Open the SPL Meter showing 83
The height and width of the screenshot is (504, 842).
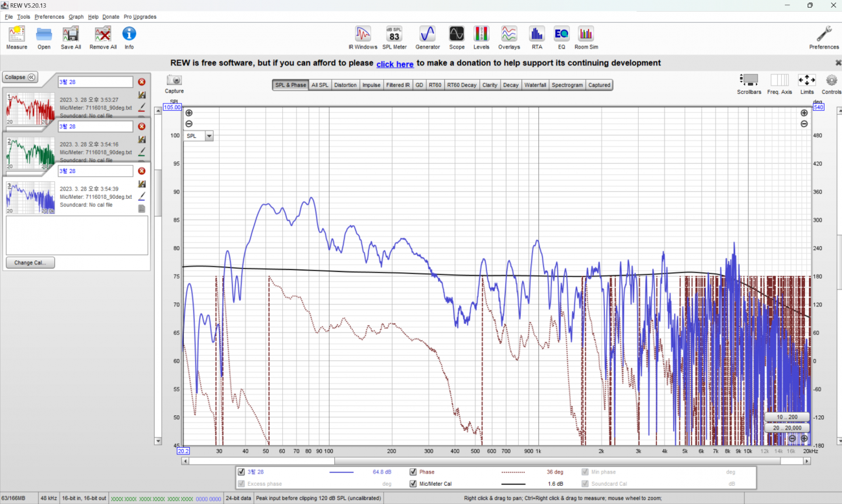(x=394, y=38)
